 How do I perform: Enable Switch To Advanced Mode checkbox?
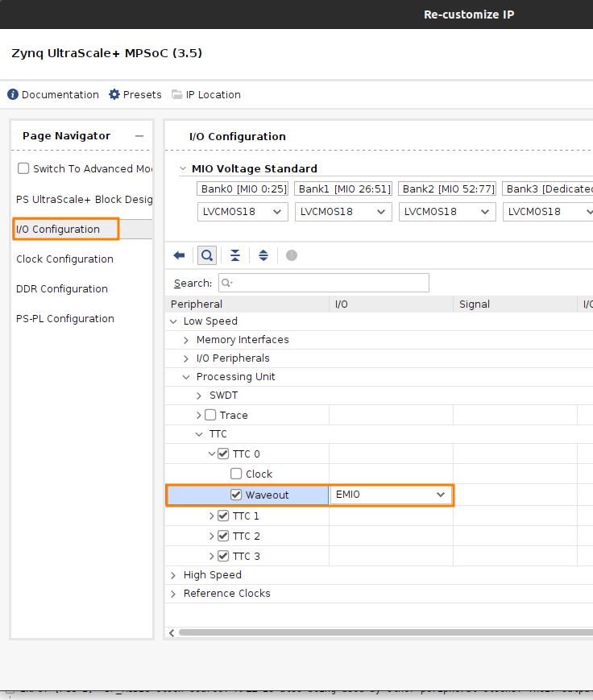coord(23,168)
